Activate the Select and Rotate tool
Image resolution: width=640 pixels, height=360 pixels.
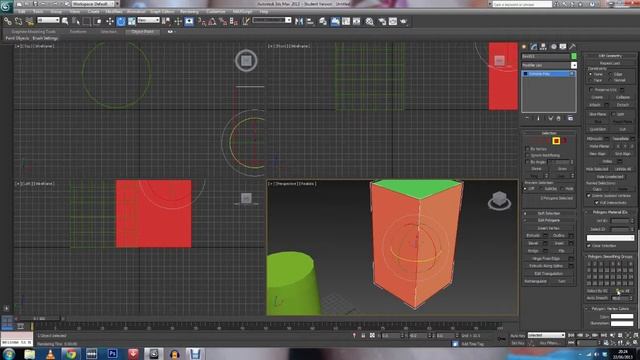click(x=121, y=21)
